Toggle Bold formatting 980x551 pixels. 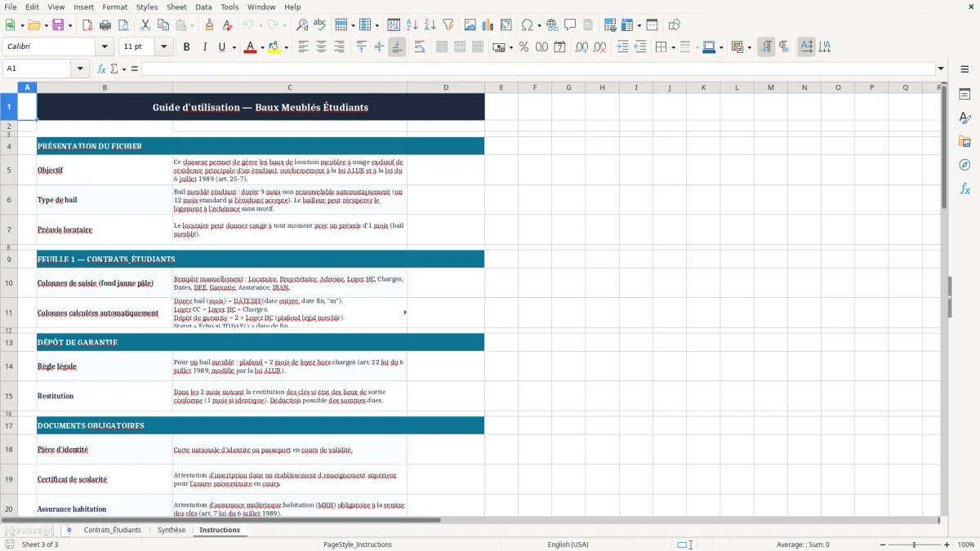pyautogui.click(x=186, y=47)
